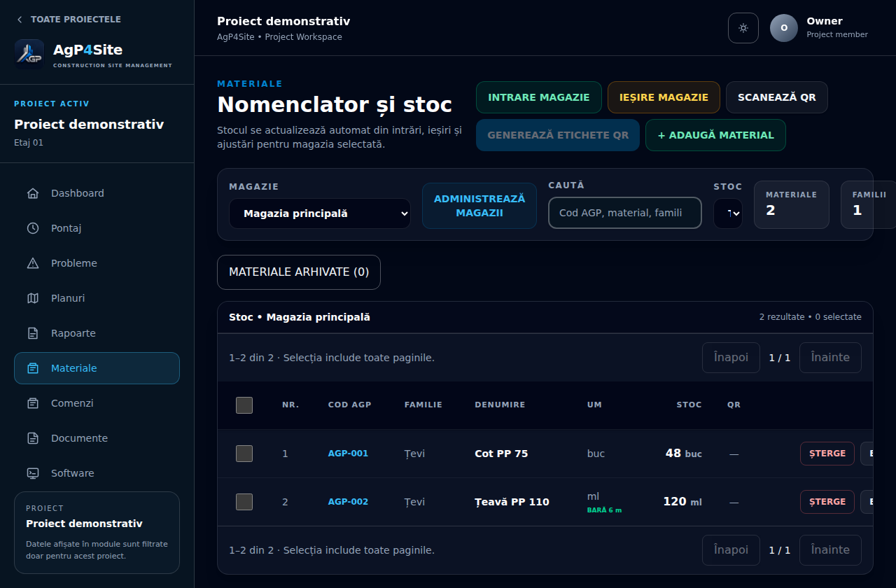
Task: Click the BARĂ 6 m label
Action: pos(604,510)
